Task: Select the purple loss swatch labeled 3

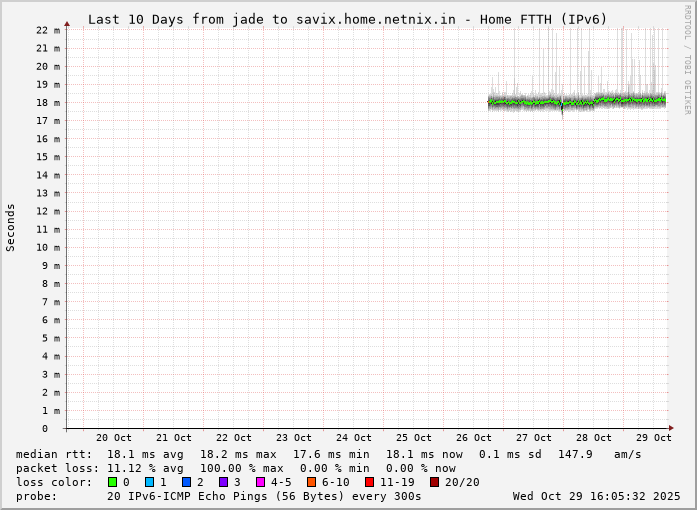Action: [224, 482]
